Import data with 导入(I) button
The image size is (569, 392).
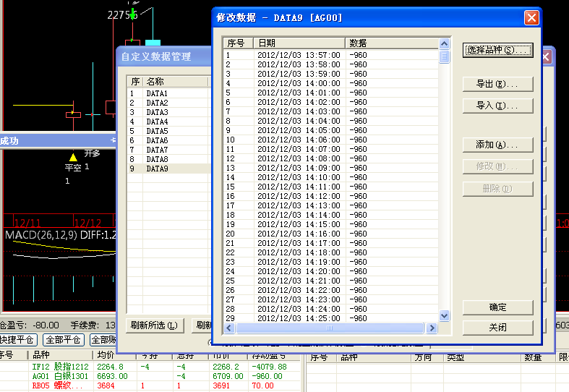click(x=497, y=106)
